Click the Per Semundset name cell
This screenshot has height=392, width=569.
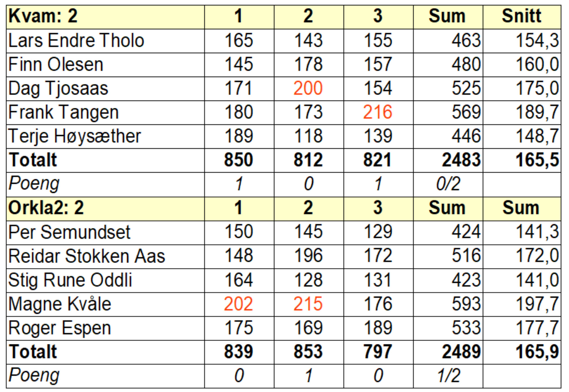(69, 232)
